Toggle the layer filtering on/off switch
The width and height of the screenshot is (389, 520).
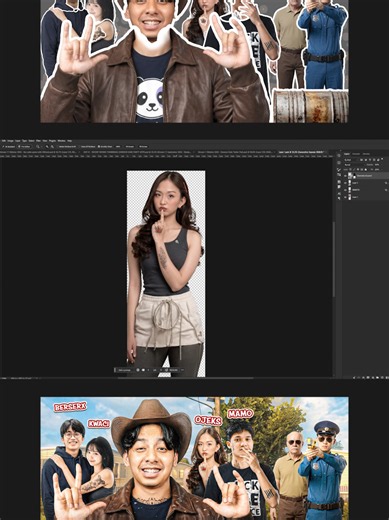point(382,159)
